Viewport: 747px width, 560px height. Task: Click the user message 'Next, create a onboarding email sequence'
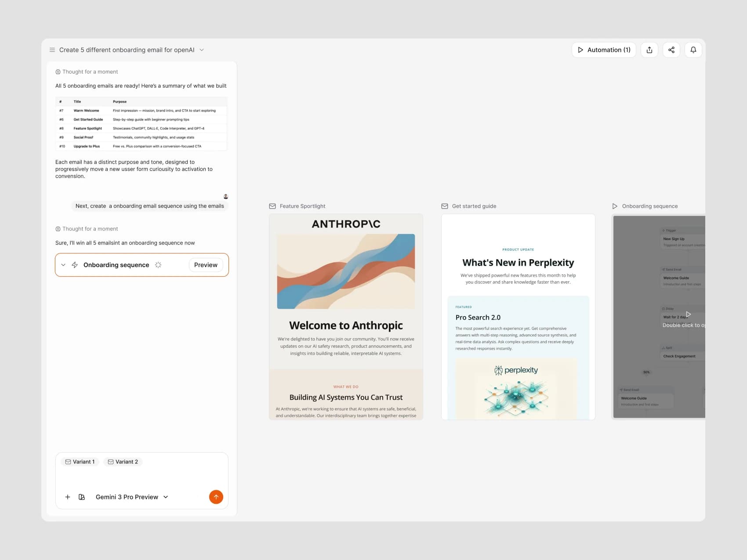point(150,206)
